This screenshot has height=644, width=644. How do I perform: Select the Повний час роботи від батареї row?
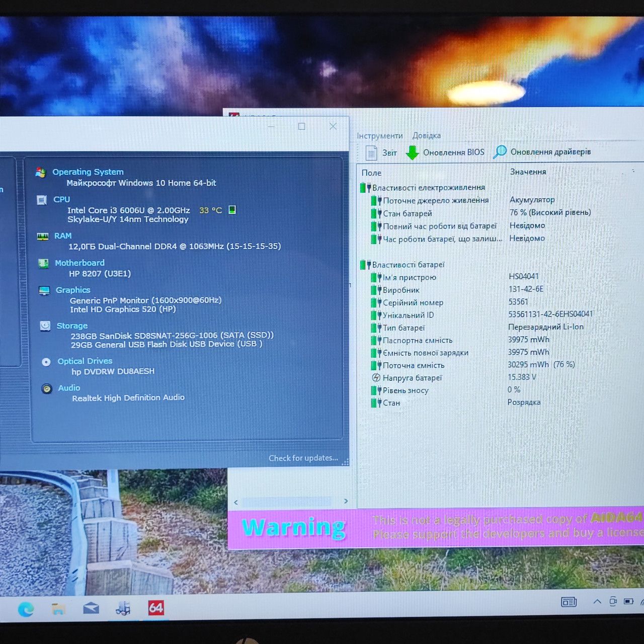(434, 226)
